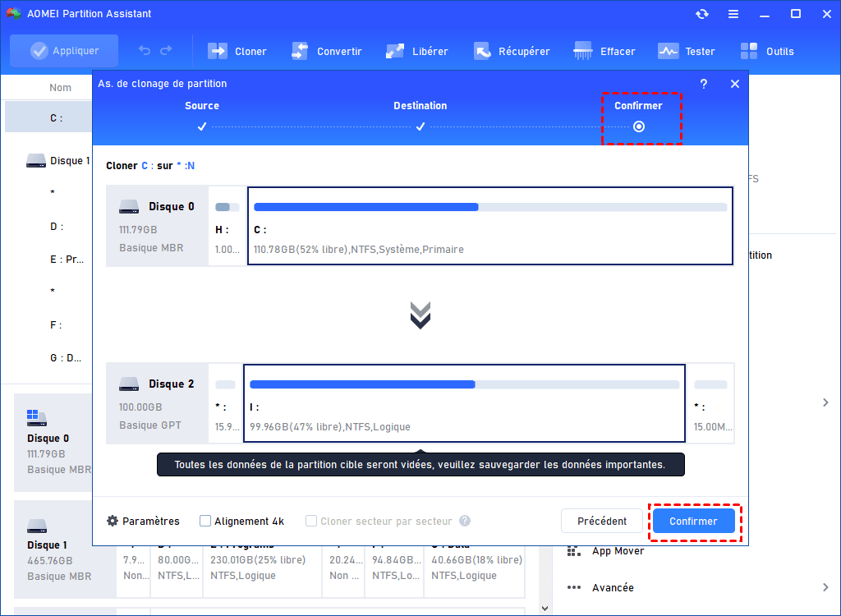The height and width of the screenshot is (616, 841).
Task: Open the hamburger menu in title bar
Action: point(733,14)
